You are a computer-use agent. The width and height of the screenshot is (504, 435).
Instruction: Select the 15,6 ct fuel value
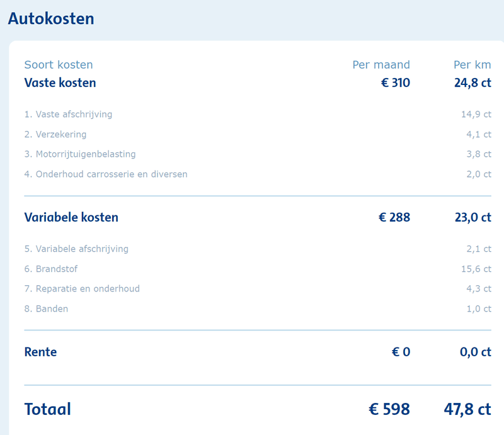[476, 269]
